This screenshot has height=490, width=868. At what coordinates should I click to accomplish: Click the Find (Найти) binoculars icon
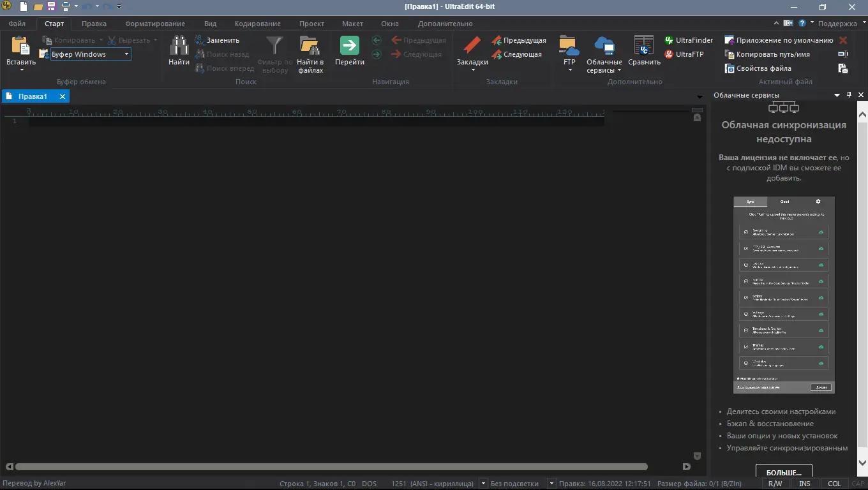pos(179,45)
